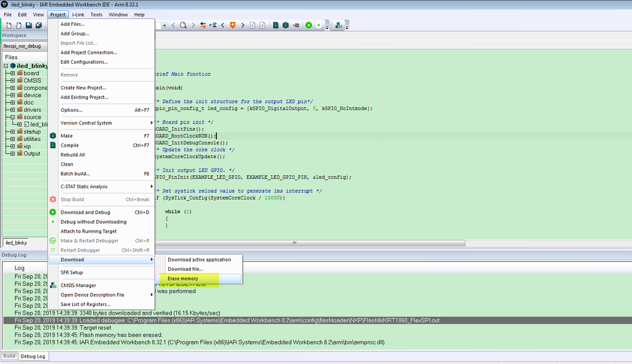This screenshot has width=632, height=364.
Task: Select Edit Configurations... entry
Action: [101, 62]
